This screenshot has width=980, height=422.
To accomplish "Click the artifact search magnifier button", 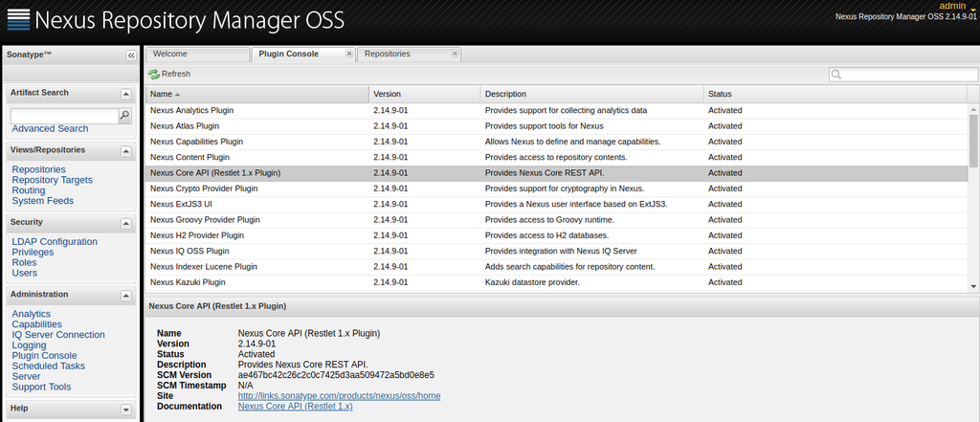I will click(x=125, y=116).
